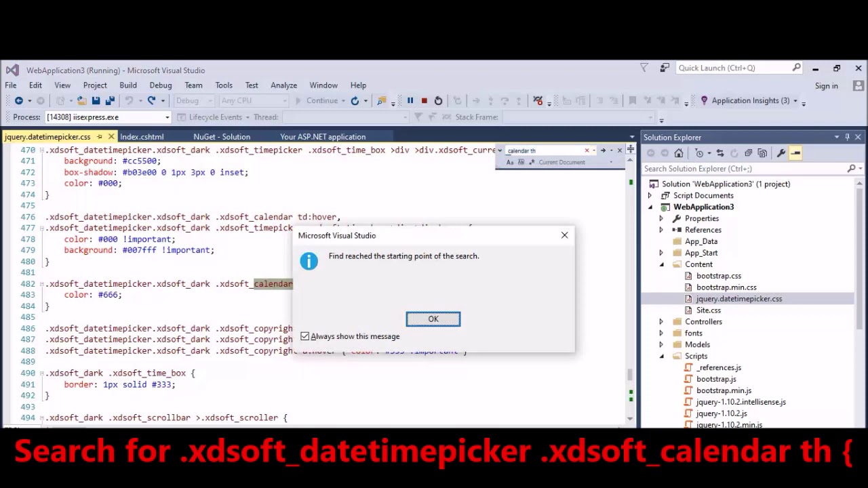Open the Analyze menu
868x488 pixels.
pyautogui.click(x=283, y=85)
